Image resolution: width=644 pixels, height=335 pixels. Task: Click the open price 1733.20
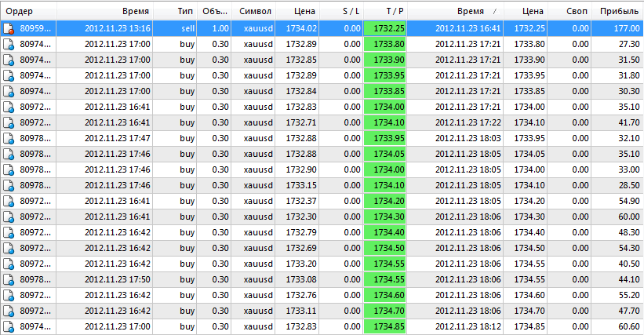(x=301, y=264)
